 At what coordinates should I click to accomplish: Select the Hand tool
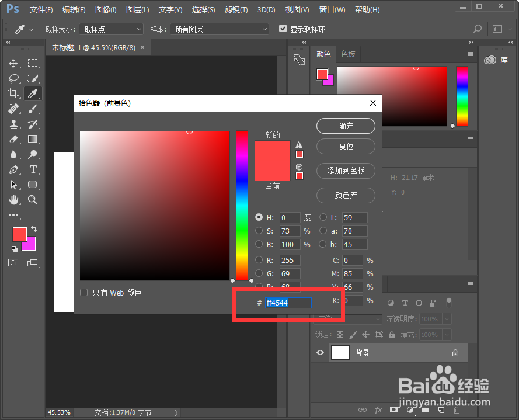click(x=13, y=200)
